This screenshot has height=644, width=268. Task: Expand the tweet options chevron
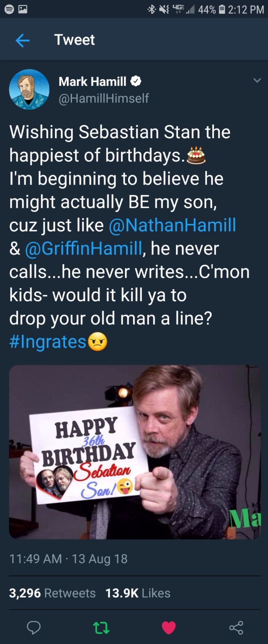tap(257, 80)
